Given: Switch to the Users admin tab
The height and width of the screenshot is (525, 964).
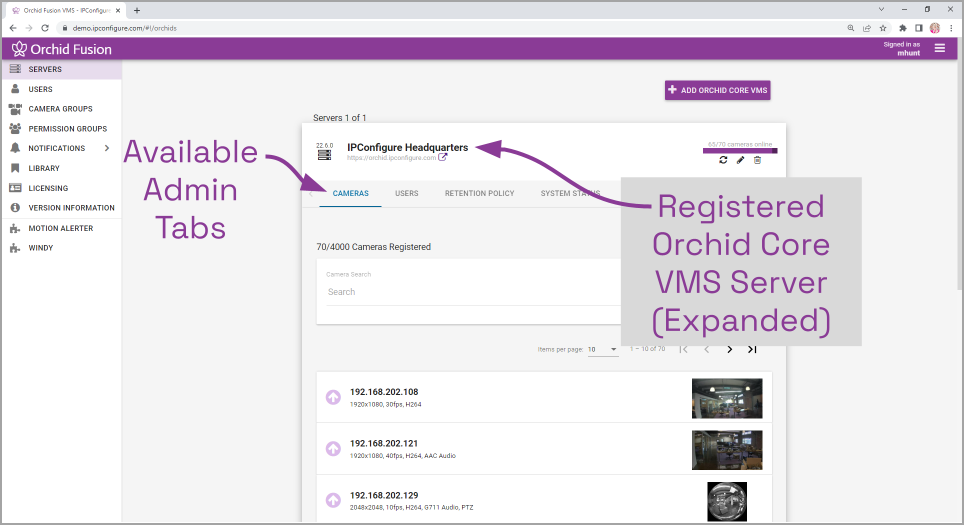Looking at the screenshot, I should point(406,193).
